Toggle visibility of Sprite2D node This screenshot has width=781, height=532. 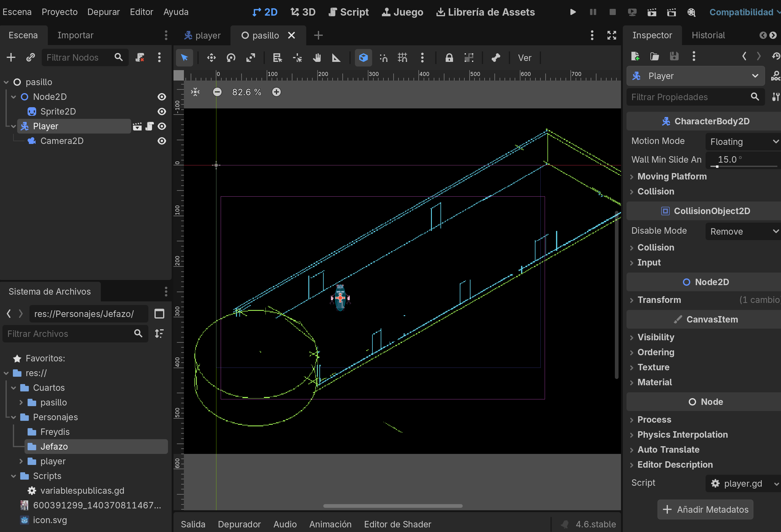point(162,111)
